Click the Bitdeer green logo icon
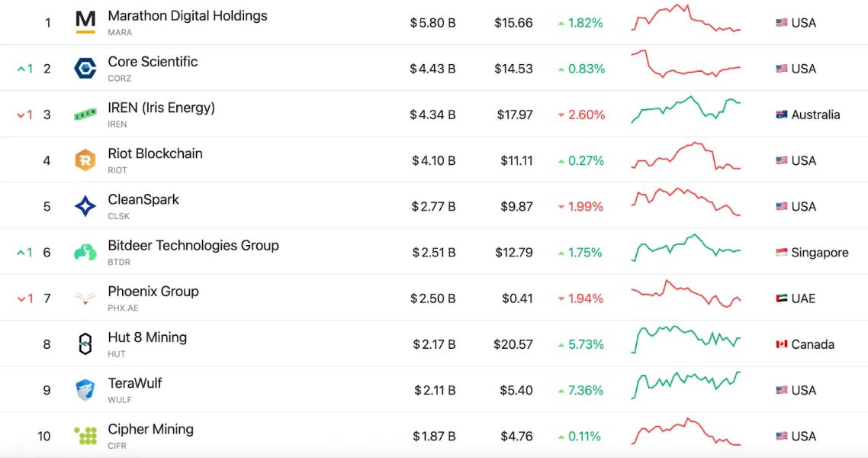The image size is (868, 458). coord(85,253)
